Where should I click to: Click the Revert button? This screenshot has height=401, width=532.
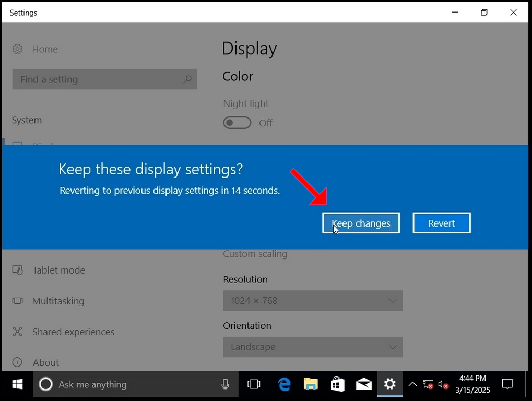pyautogui.click(x=441, y=223)
